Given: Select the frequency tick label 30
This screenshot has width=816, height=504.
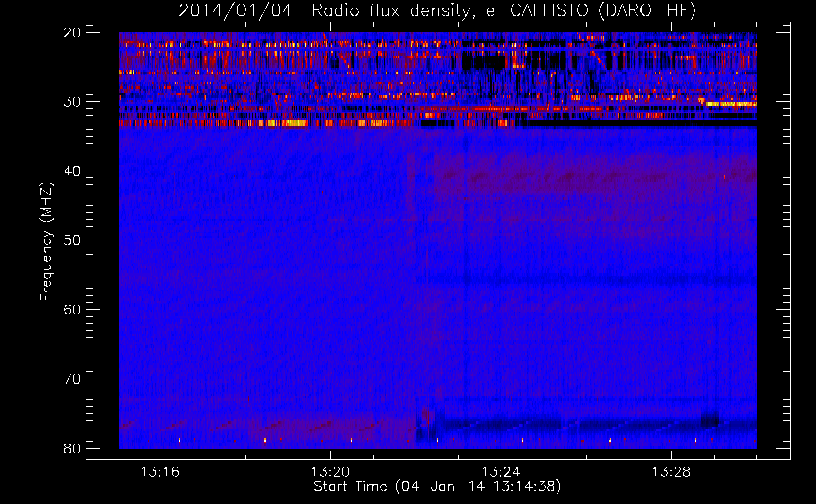Looking at the screenshot, I should point(72,102).
